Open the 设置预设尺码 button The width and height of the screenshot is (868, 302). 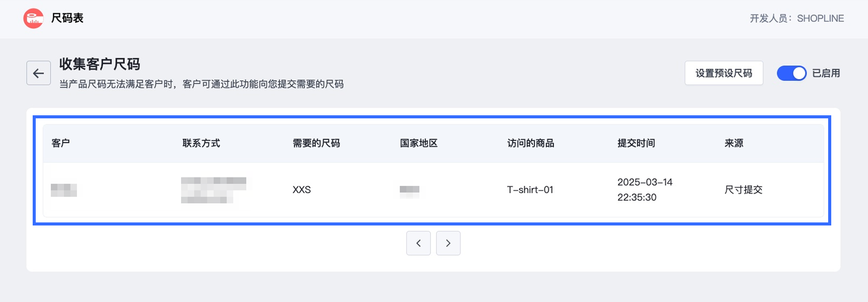(x=724, y=73)
